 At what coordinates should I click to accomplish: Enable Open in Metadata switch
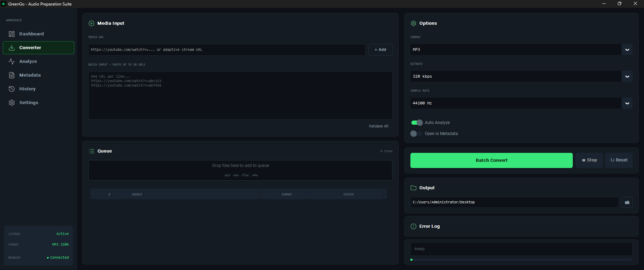416,134
